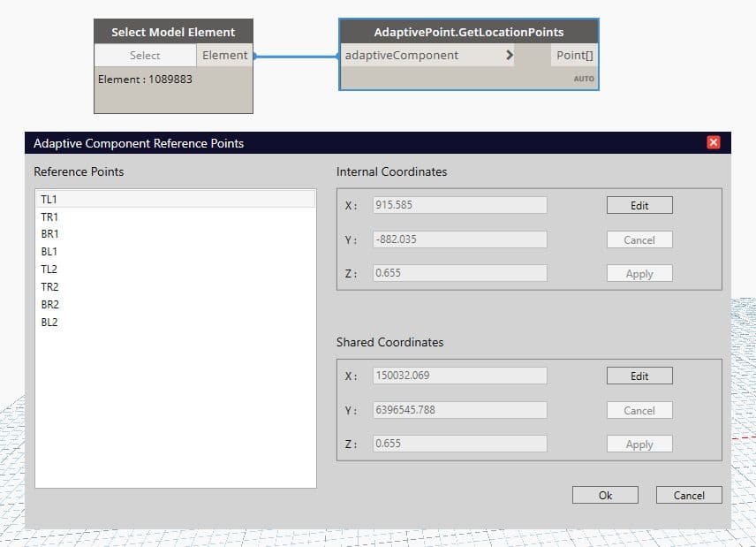Click the lacing chevron on adaptiveComponent input
This screenshot has width=756, height=547.
click(510, 55)
